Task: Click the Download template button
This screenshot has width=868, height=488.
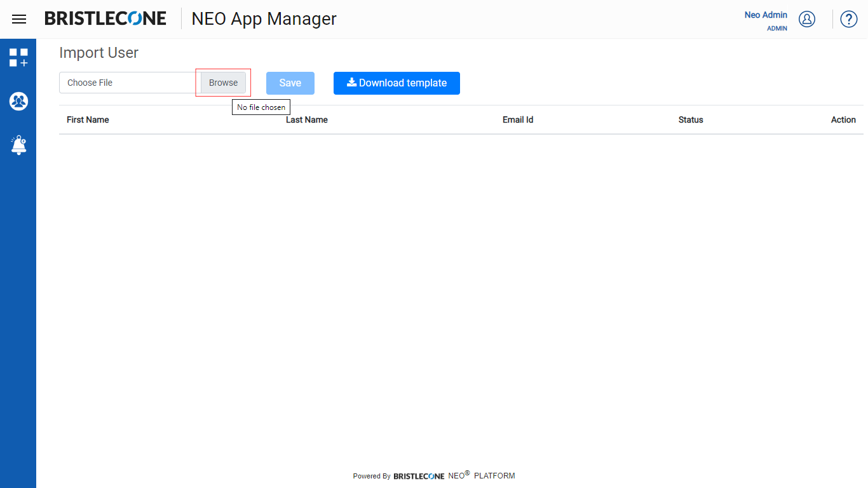Action: pos(397,83)
